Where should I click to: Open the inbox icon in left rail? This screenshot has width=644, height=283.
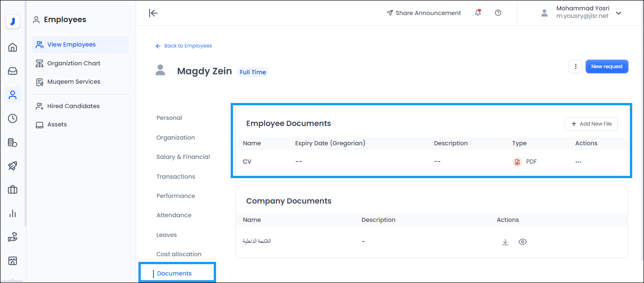[x=13, y=71]
